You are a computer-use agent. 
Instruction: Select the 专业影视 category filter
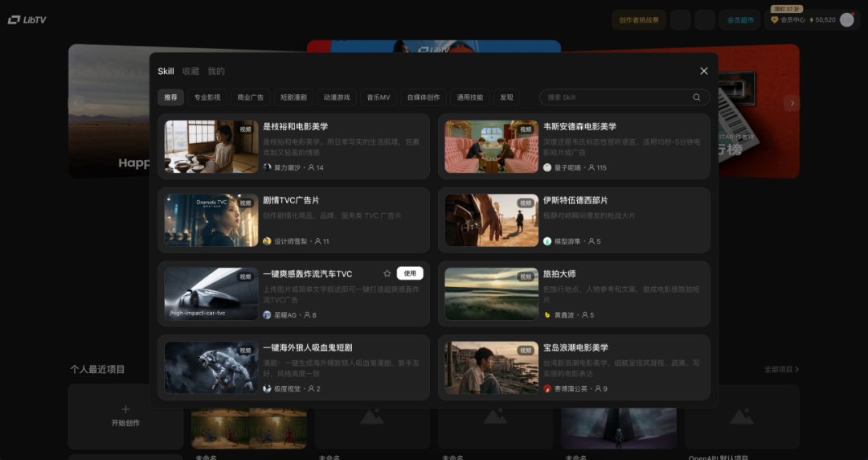(x=207, y=97)
